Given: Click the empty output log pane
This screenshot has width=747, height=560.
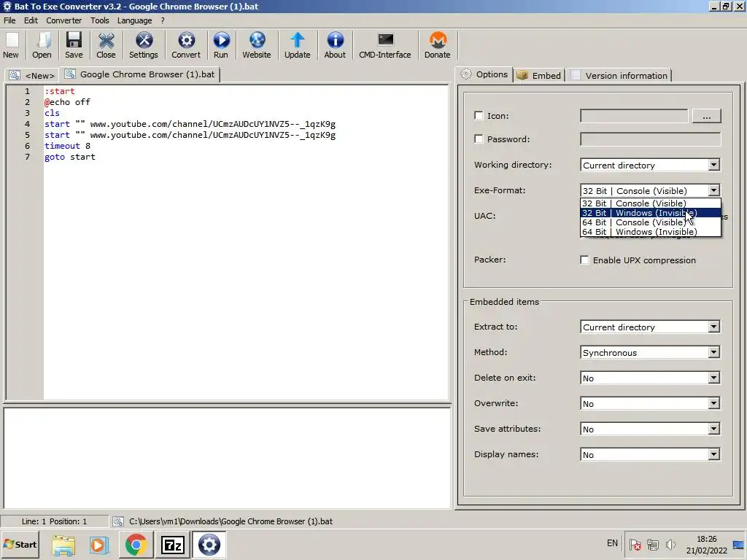Looking at the screenshot, I should [x=228, y=458].
